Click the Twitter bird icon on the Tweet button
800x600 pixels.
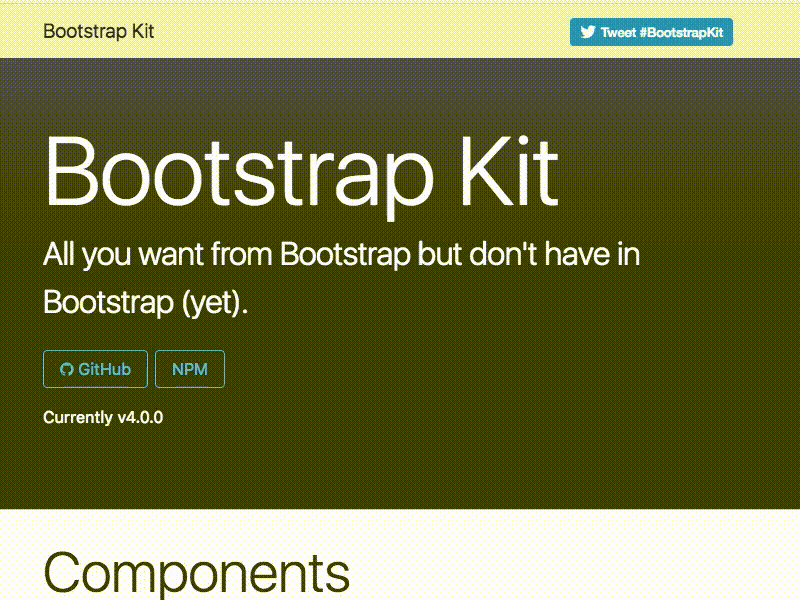click(x=585, y=32)
